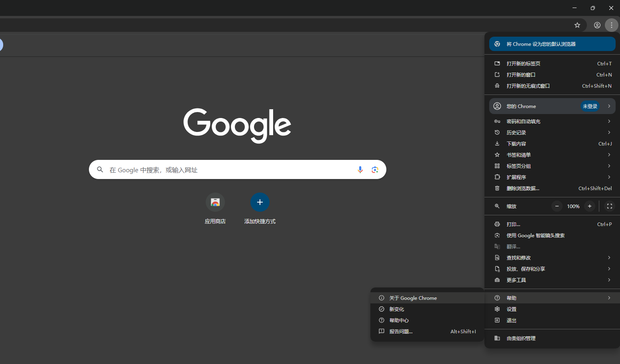The width and height of the screenshot is (620, 364).
Task: Select 报告问题... in help submenu
Action: pos(427,331)
